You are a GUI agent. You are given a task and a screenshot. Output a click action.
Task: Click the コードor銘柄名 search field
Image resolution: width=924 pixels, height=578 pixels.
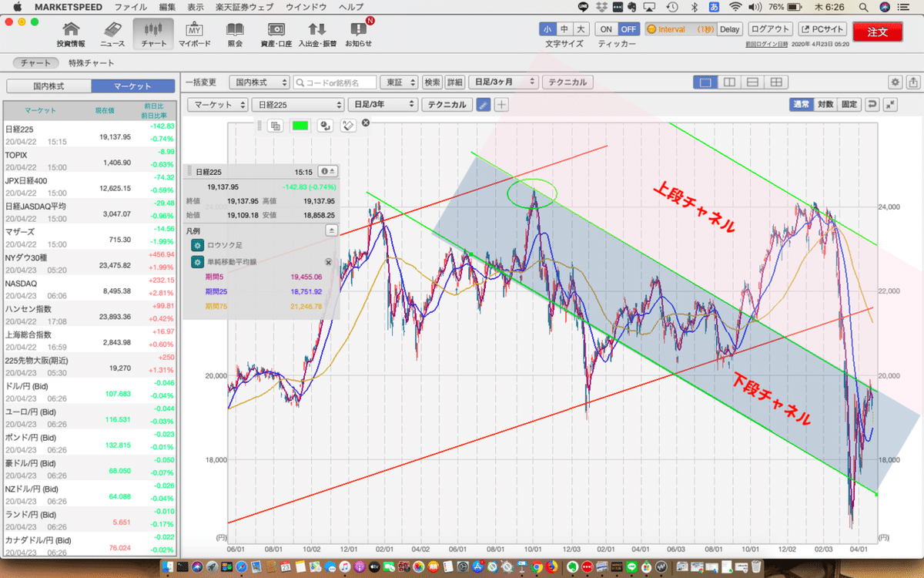pyautogui.click(x=336, y=82)
